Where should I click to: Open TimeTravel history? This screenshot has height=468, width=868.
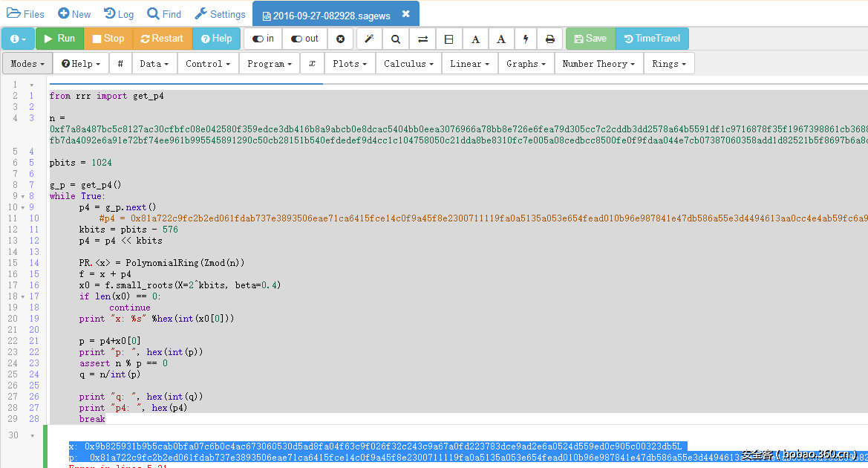coord(651,39)
